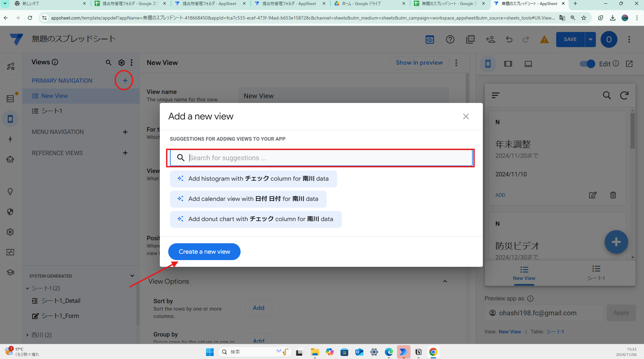Click Show in preview button
This screenshot has width=644, height=359.
419,63
